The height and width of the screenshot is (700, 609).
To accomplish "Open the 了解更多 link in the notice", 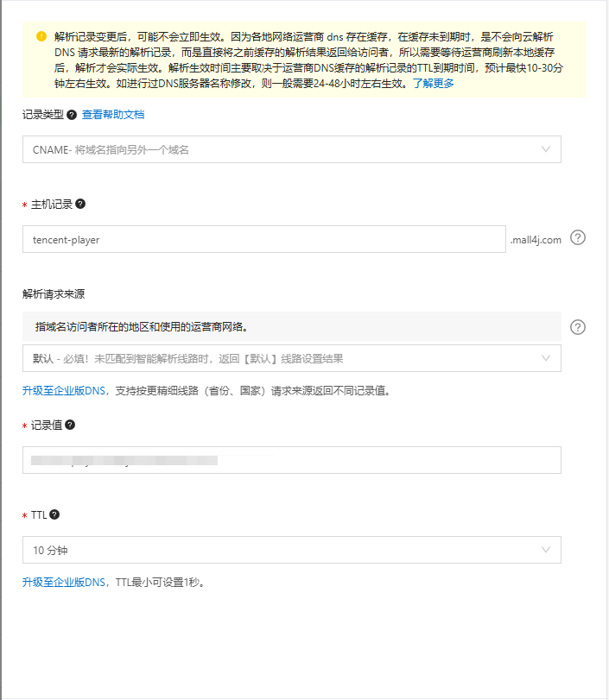I will coord(433,84).
